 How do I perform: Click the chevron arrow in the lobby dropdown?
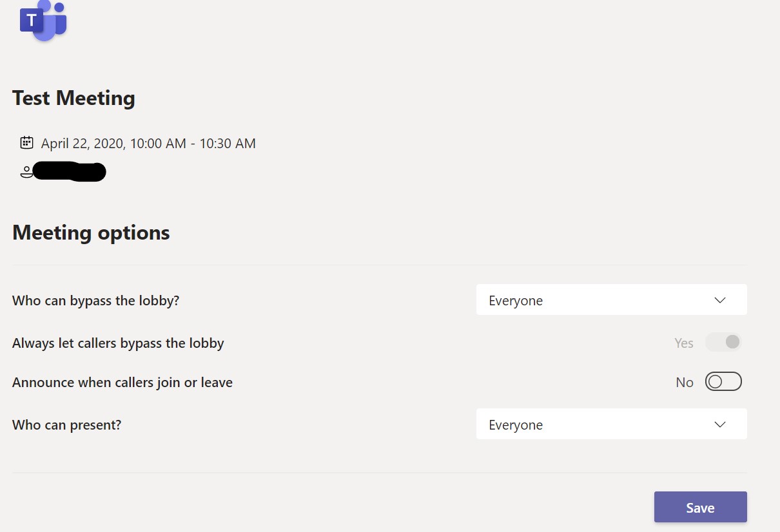tap(720, 300)
